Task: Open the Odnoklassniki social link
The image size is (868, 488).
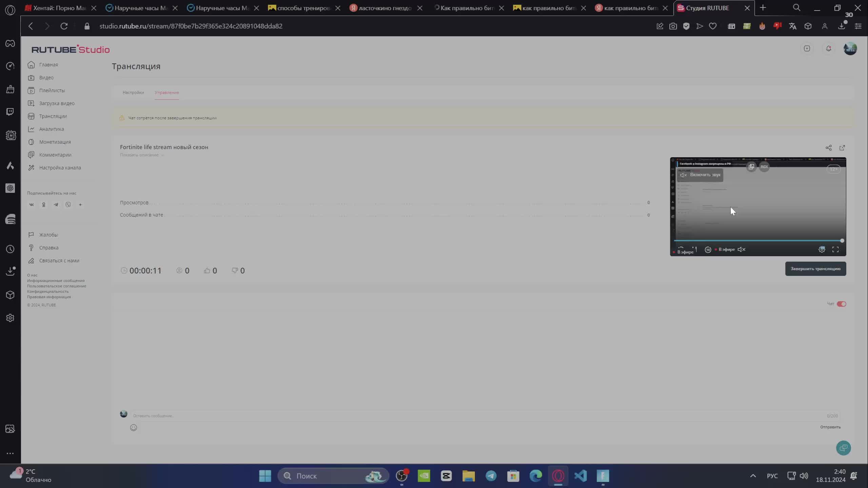Action: pyautogui.click(x=44, y=205)
